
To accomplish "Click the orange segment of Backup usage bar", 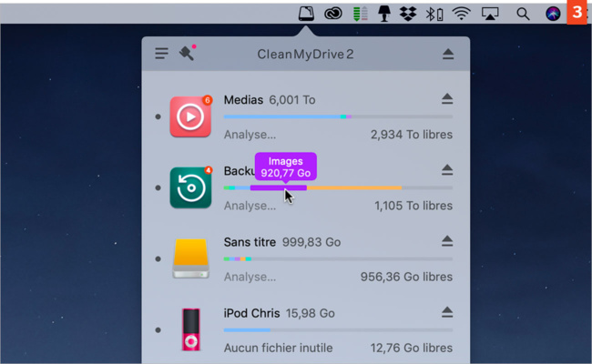I will [354, 187].
